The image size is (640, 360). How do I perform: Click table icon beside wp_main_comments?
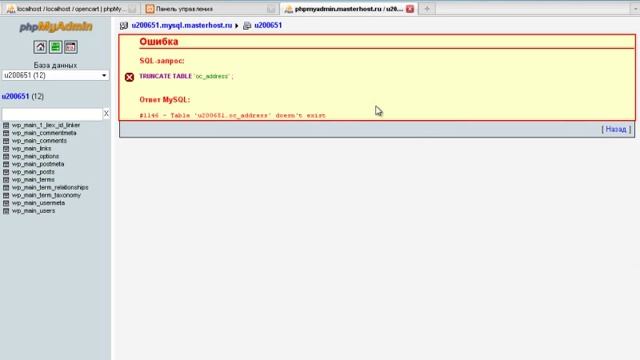tap(6, 141)
